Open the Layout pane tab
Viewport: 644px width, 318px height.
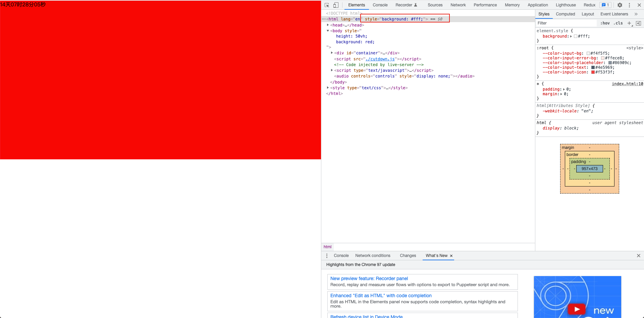[588, 14]
